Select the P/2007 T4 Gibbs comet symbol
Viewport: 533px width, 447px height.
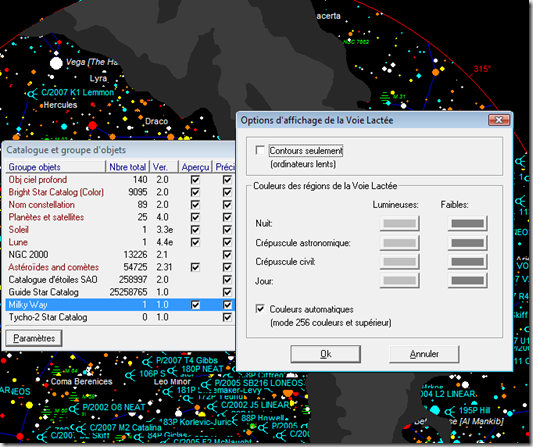(x=147, y=361)
